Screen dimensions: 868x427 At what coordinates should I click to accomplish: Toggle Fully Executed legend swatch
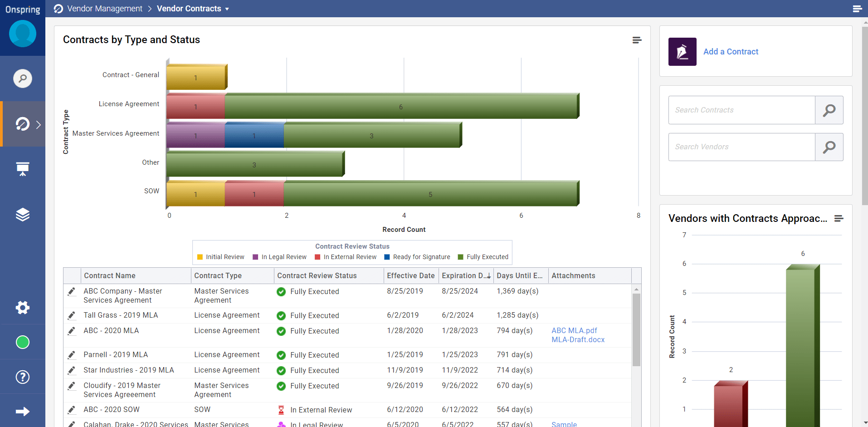click(x=461, y=257)
